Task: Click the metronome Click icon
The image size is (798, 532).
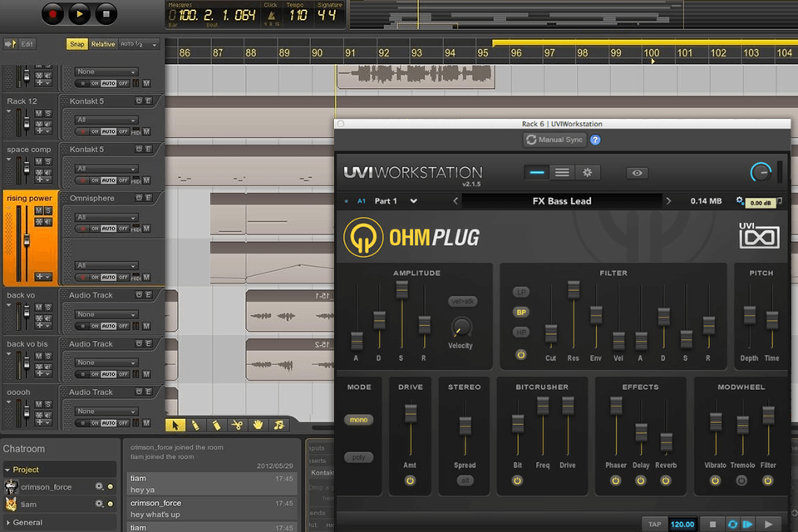Action: point(271,16)
